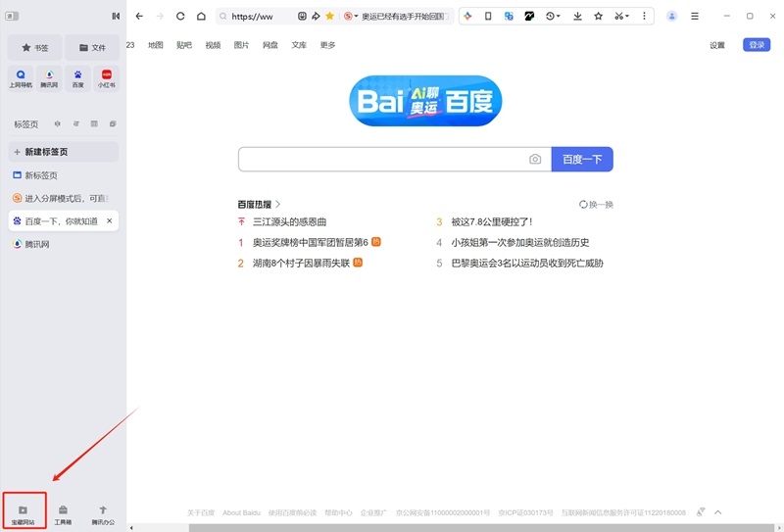Click the address bar showing https://ww
This screenshot has height=532, width=784.
point(255,16)
